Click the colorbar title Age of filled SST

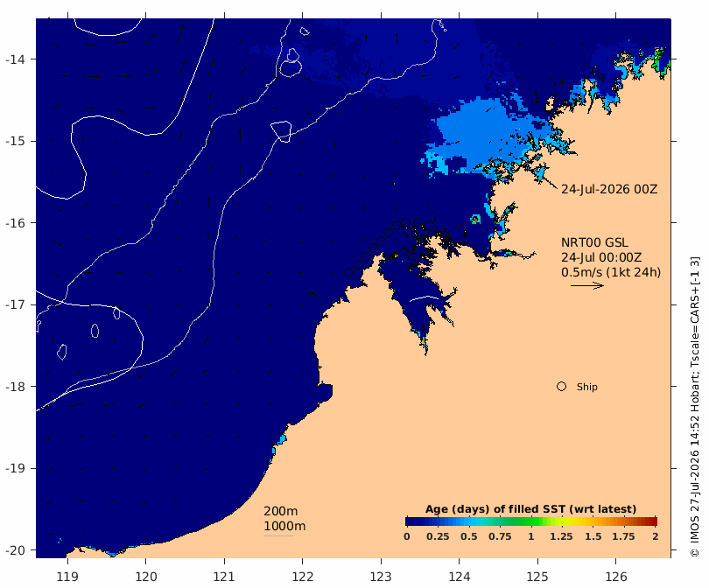click(x=530, y=509)
